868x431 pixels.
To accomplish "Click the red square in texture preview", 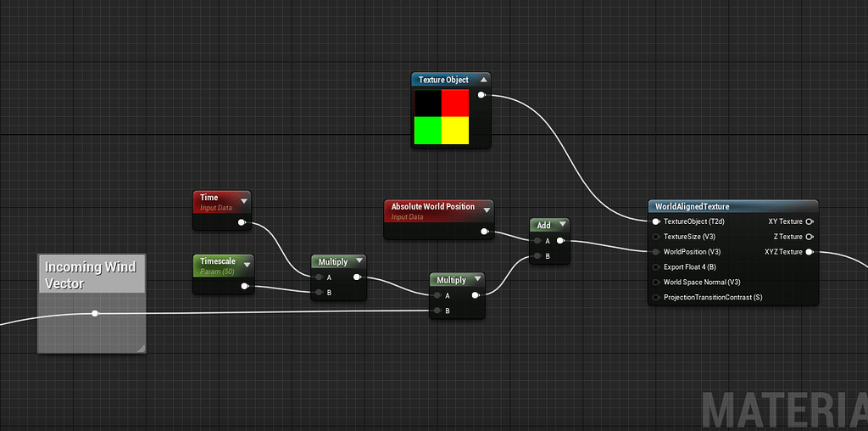I will (455, 104).
